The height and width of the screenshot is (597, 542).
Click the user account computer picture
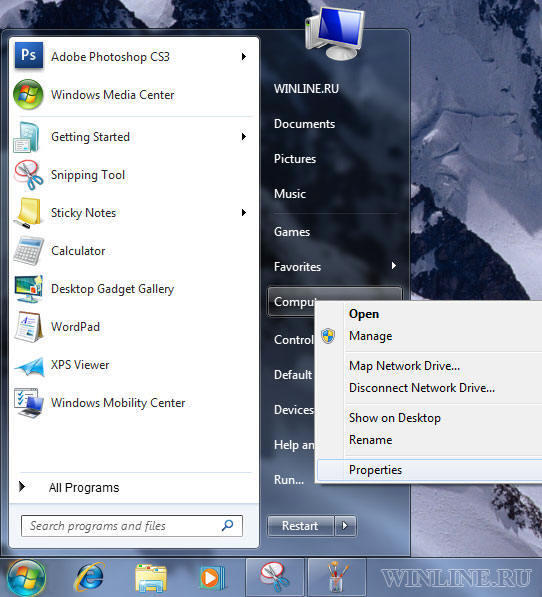(x=334, y=34)
